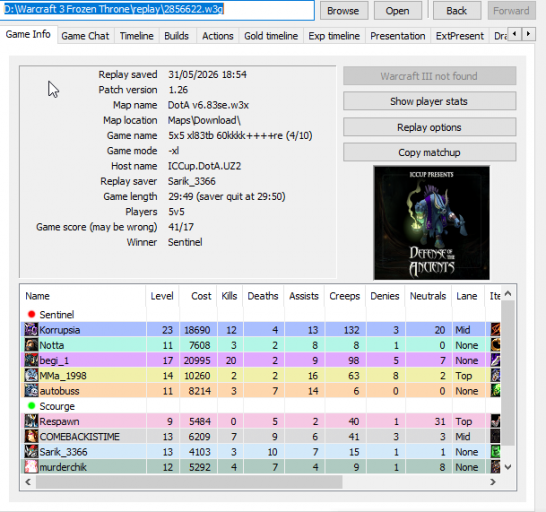Click the Defense of the Ancients map thumbnail

431,223
